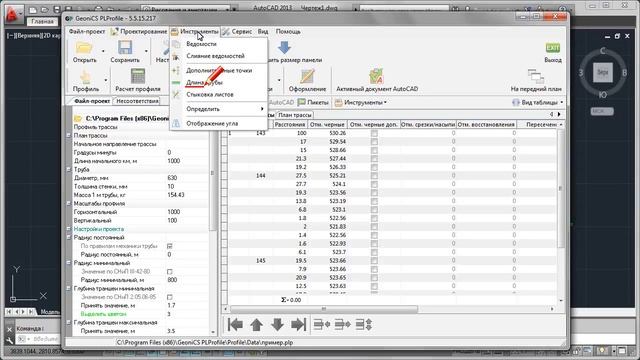This screenshot has height=360, width=640.
Task: Toggle Значение по СНиП III-42-80 checkbox
Action: (x=170, y=271)
